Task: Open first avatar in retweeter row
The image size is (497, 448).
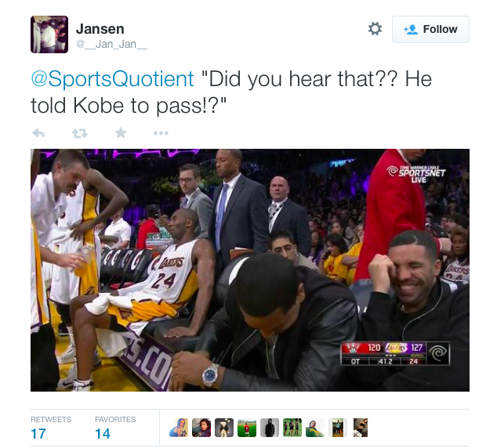Action: pyautogui.click(x=179, y=428)
